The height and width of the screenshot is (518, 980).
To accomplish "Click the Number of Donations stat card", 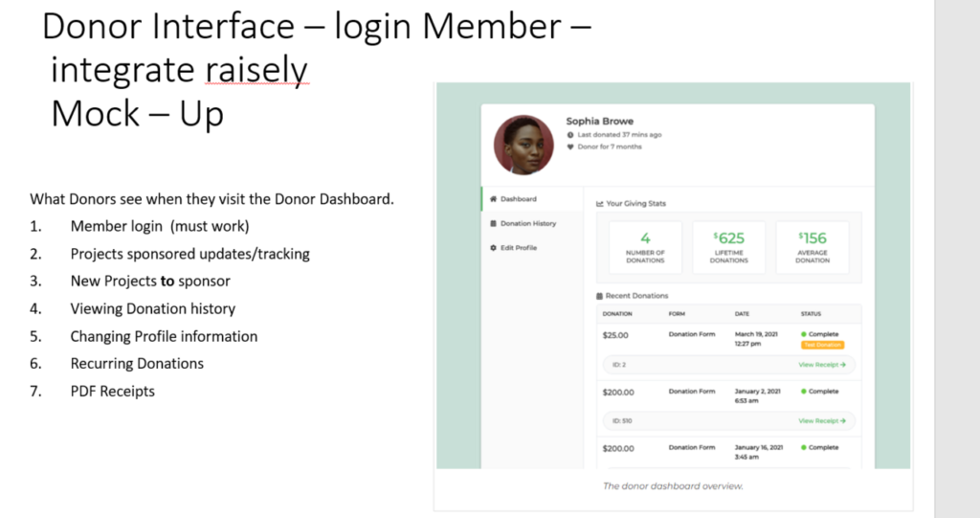I will coord(645,246).
